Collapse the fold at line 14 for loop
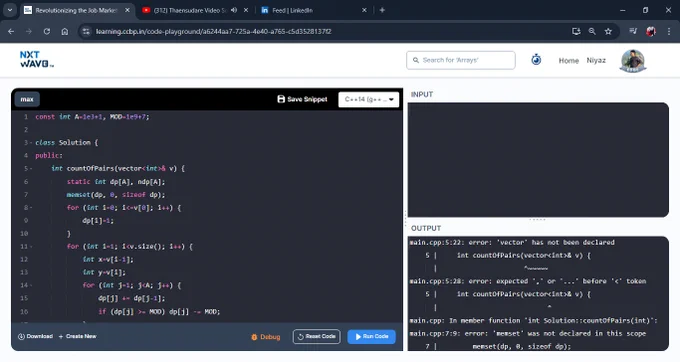Screen dimensions: 680x362 click(31, 286)
